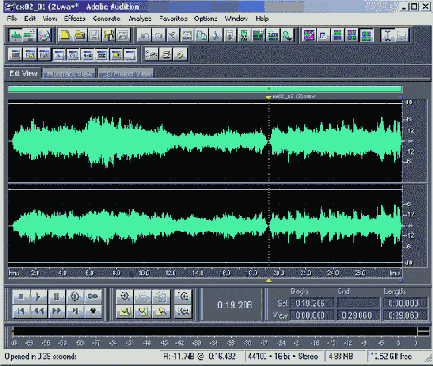Click the yellow cursor triangle below the time ruler

[268, 281]
